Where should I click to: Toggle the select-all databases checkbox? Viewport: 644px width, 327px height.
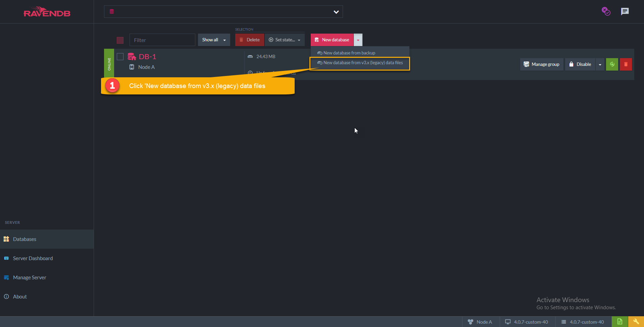point(120,40)
